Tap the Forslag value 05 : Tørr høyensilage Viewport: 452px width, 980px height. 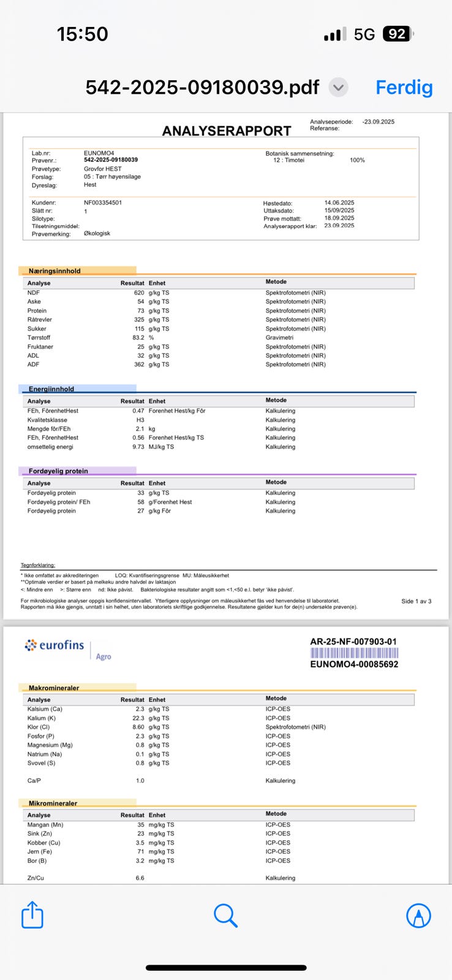112,176
